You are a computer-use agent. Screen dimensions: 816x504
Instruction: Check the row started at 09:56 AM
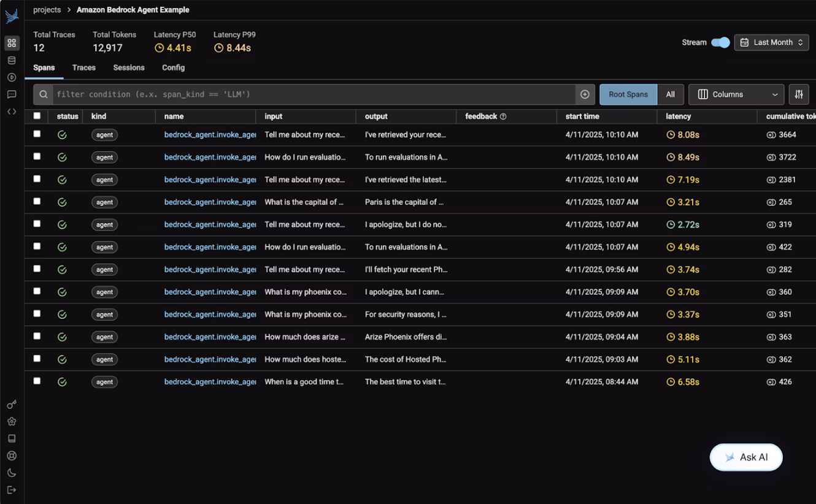click(x=37, y=269)
